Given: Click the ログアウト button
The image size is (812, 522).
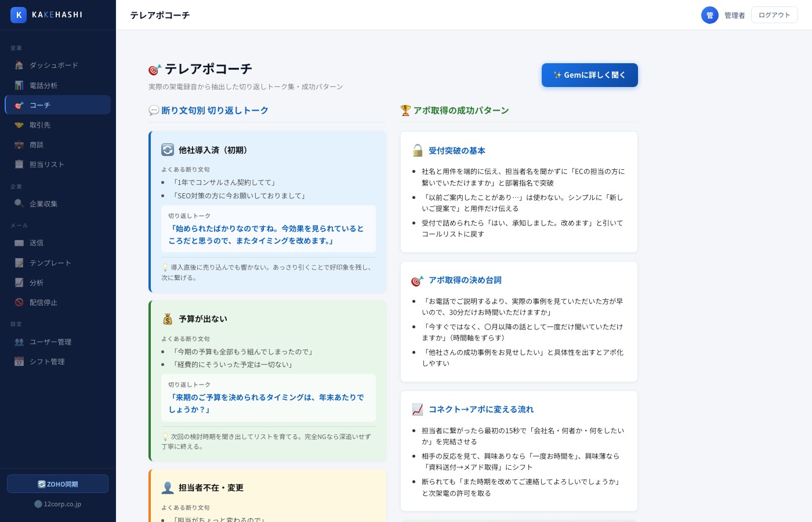Looking at the screenshot, I should click(774, 14).
